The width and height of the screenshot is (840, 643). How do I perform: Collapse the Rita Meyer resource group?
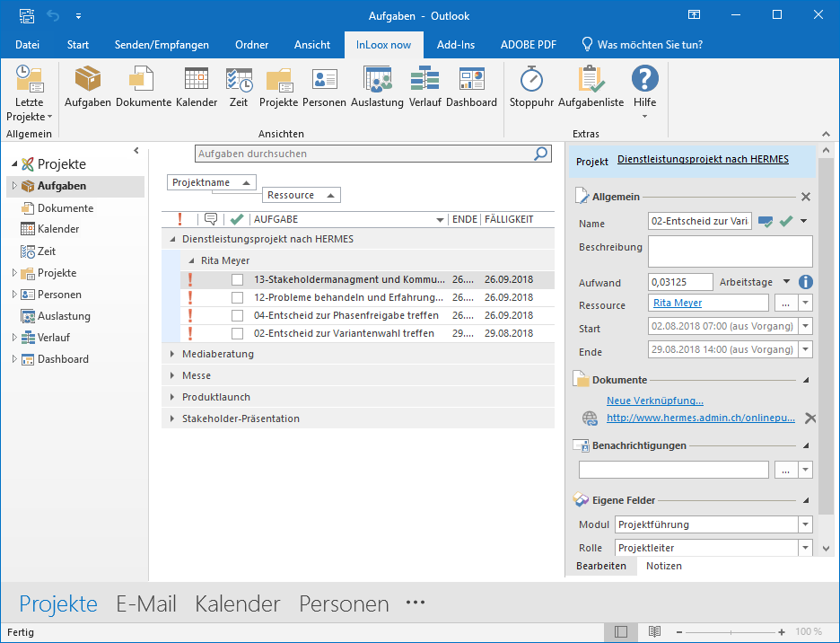point(191,260)
